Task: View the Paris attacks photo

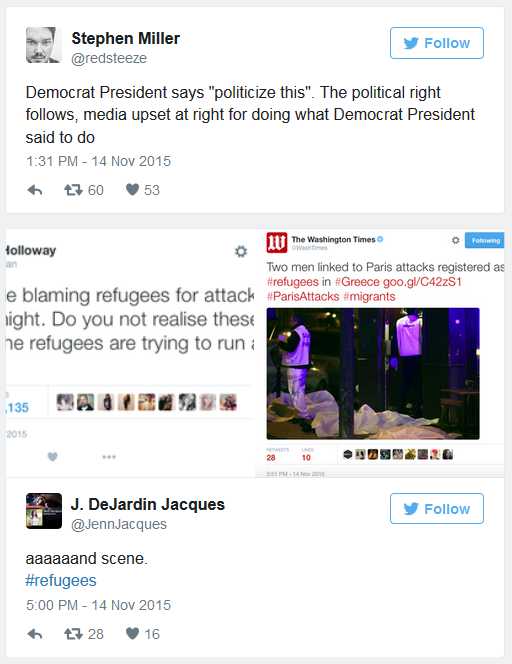Action: coord(373,374)
